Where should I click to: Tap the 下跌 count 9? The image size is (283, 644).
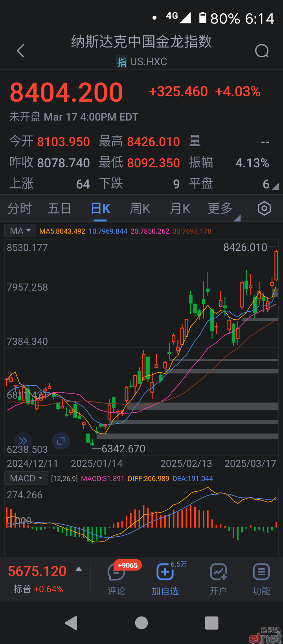coord(176,184)
